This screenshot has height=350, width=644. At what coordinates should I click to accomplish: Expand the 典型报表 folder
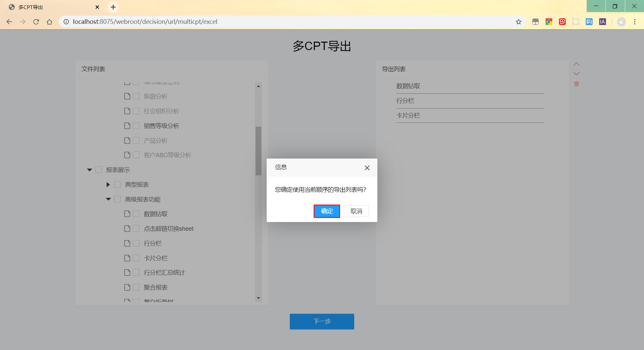point(108,184)
